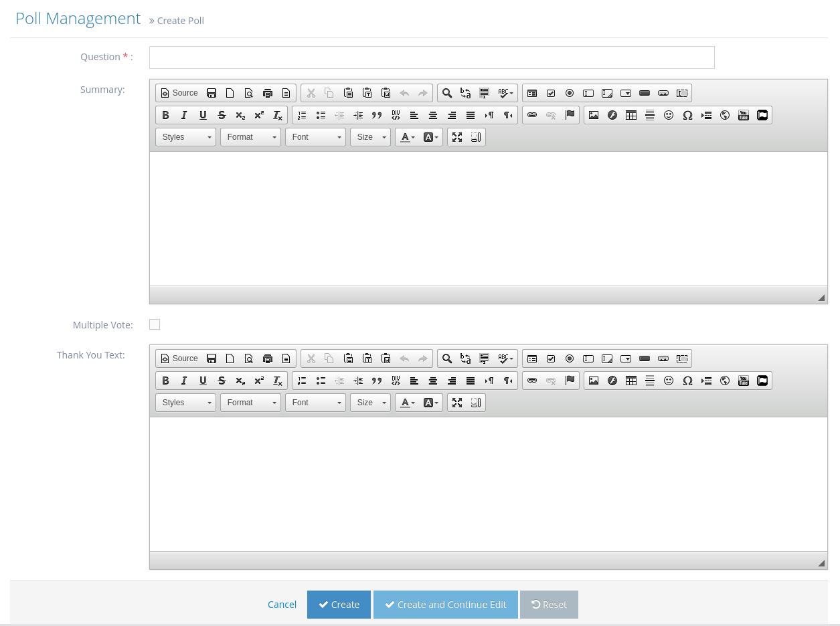Toggle Source mode in Thank You Text editor
This screenshot has width=840, height=626.
tap(179, 358)
